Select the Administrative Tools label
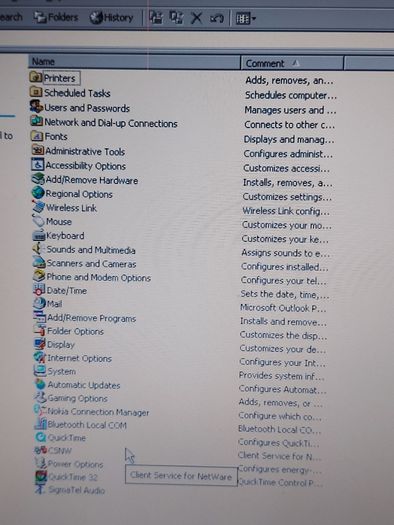This screenshot has height=525, width=394. click(85, 151)
